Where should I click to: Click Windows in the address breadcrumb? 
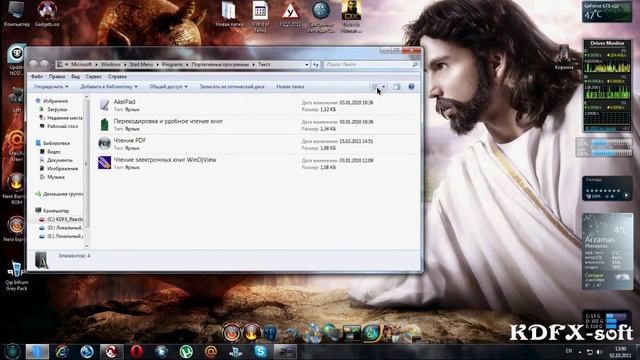[x=111, y=64]
